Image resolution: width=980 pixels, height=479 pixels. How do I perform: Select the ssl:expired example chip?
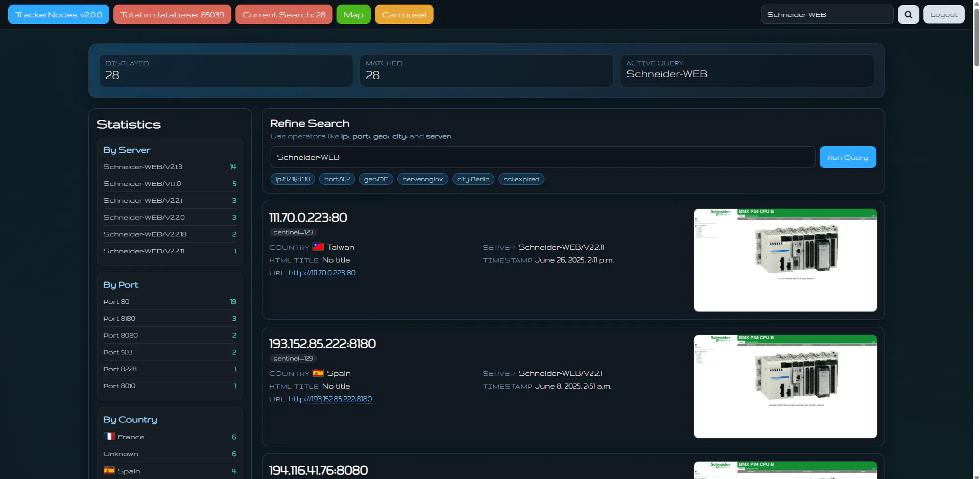(x=521, y=179)
